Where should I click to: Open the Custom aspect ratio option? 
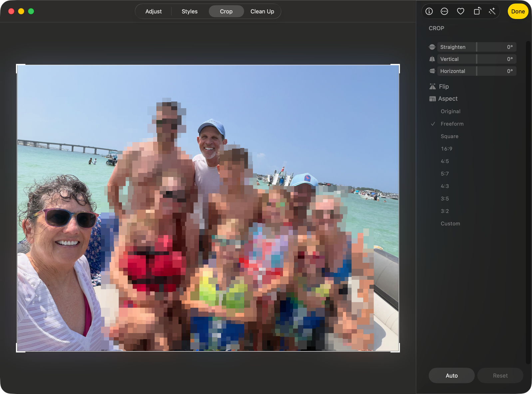tap(450, 224)
